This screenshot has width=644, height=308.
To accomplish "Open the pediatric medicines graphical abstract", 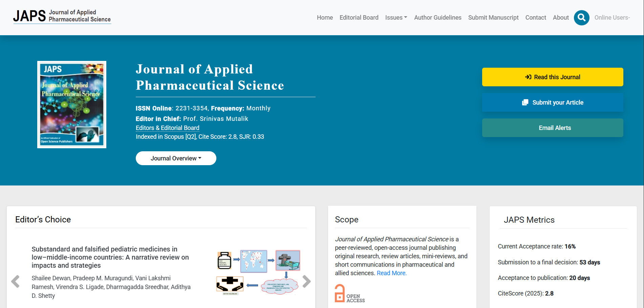I will [258, 272].
